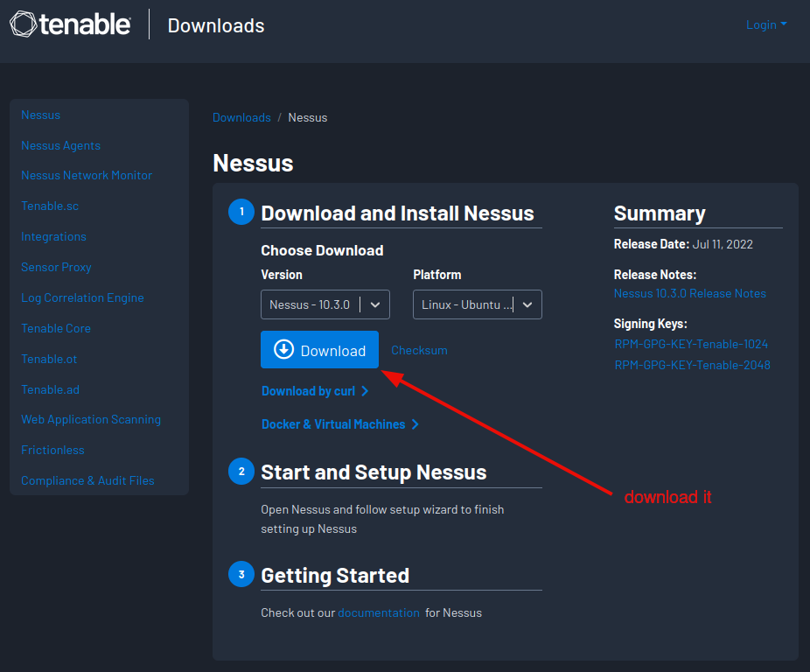The image size is (810, 672).
Task: Click the step 1 circle badge
Action: coord(241,212)
